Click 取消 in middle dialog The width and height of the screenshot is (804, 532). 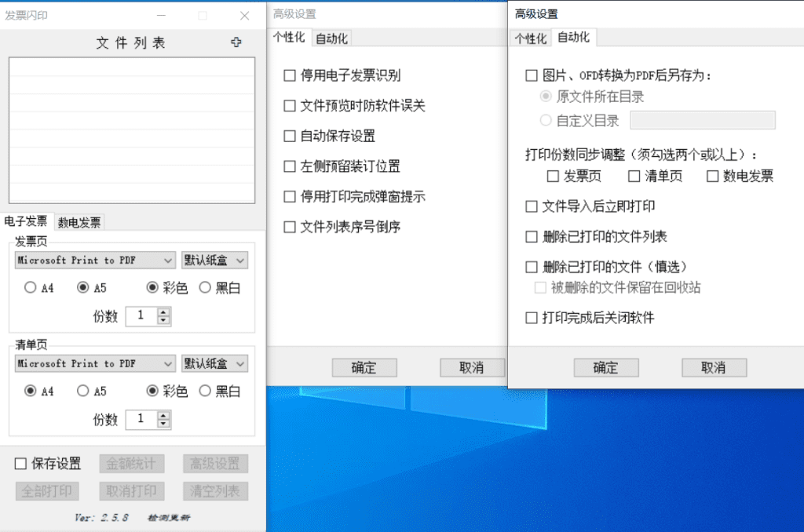click(x=472, y=367)
